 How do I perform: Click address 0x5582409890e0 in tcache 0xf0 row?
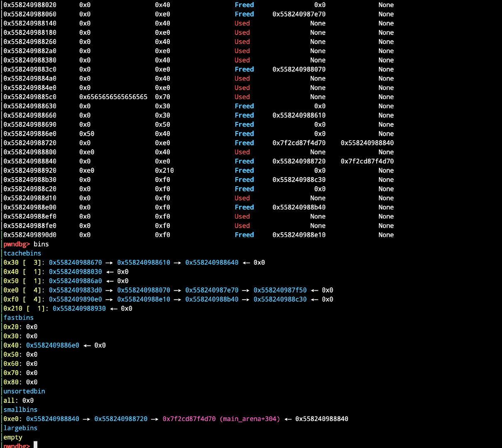76,299
